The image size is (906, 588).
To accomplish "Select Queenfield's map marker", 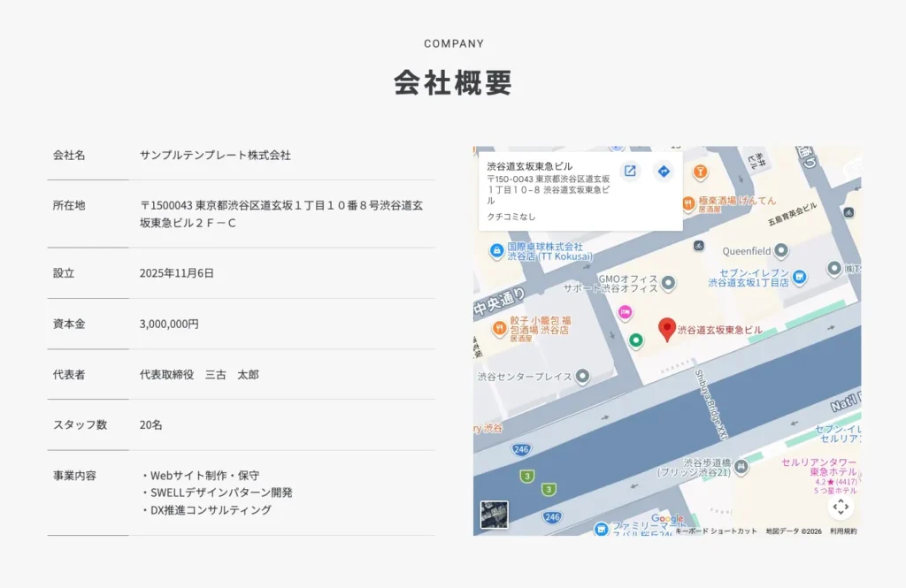I will [782, 249].
